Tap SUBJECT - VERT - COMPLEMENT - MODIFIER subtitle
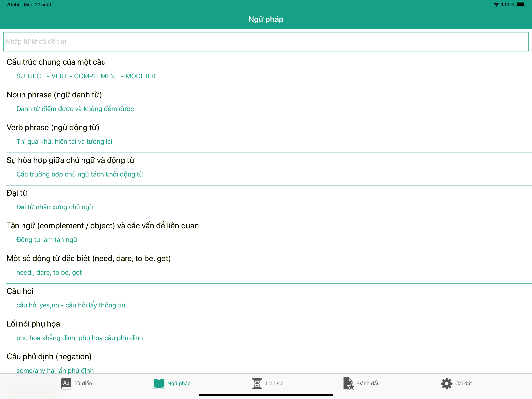 pos(86,76)
